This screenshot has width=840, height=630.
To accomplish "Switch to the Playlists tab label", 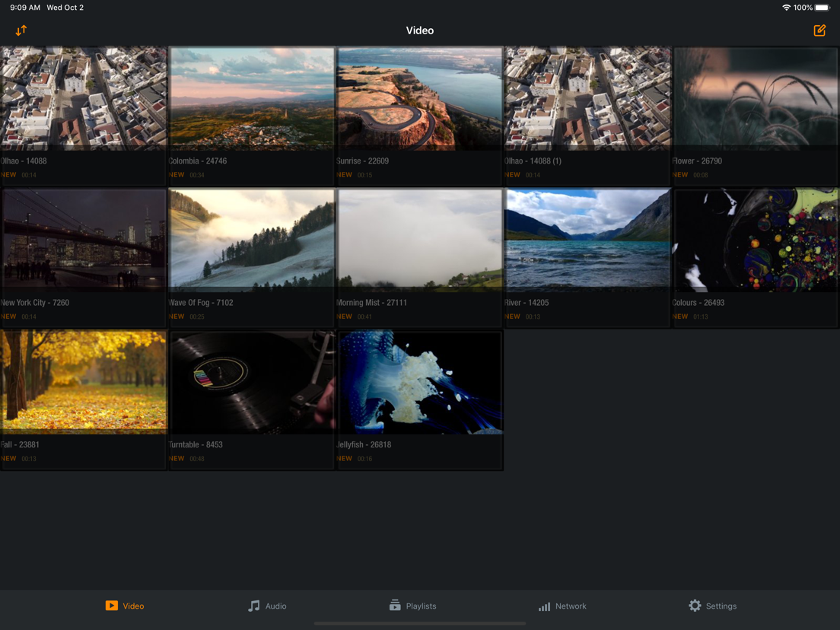I will point(421,606).
